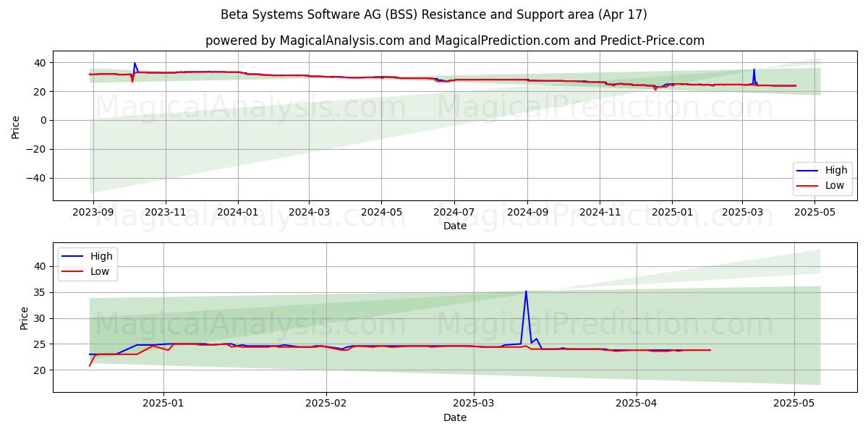Click the '2024-05' x-axis label in top chart

381,213
